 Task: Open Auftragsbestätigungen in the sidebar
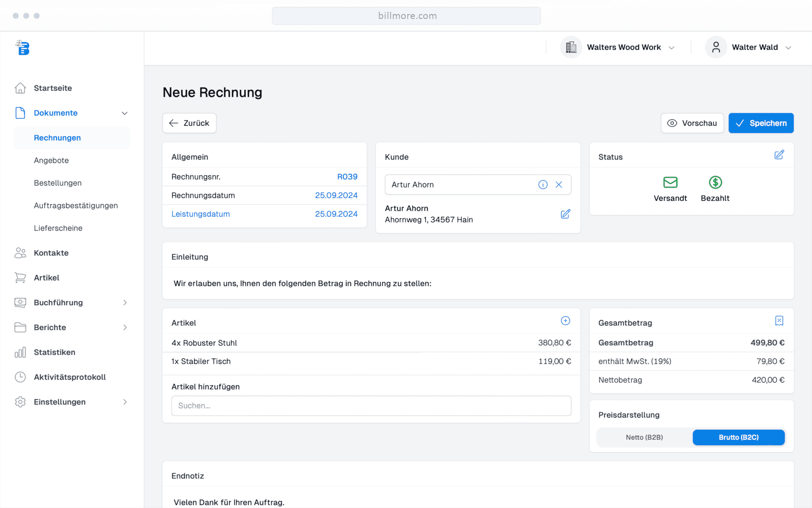[76, 205]
